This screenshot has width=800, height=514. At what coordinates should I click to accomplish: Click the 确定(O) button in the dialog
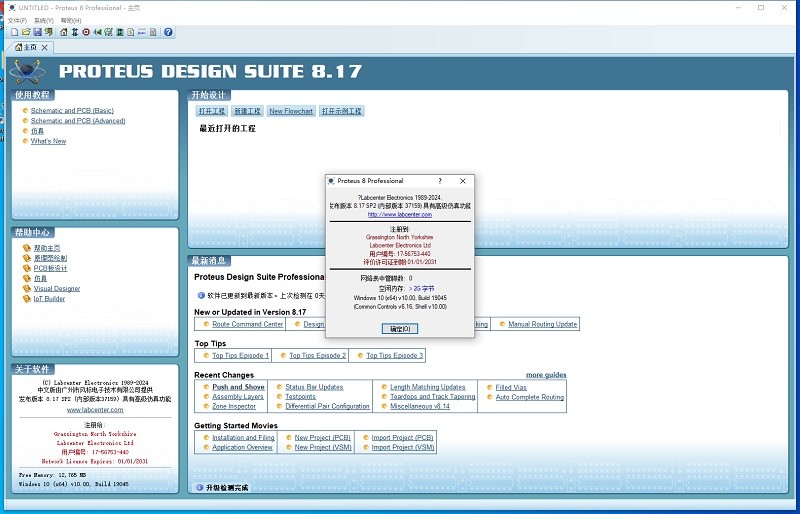click(400, 329)
